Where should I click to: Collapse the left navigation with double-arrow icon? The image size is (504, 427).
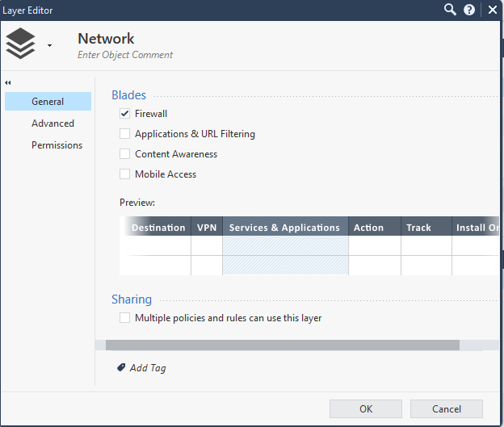[8, 82]
